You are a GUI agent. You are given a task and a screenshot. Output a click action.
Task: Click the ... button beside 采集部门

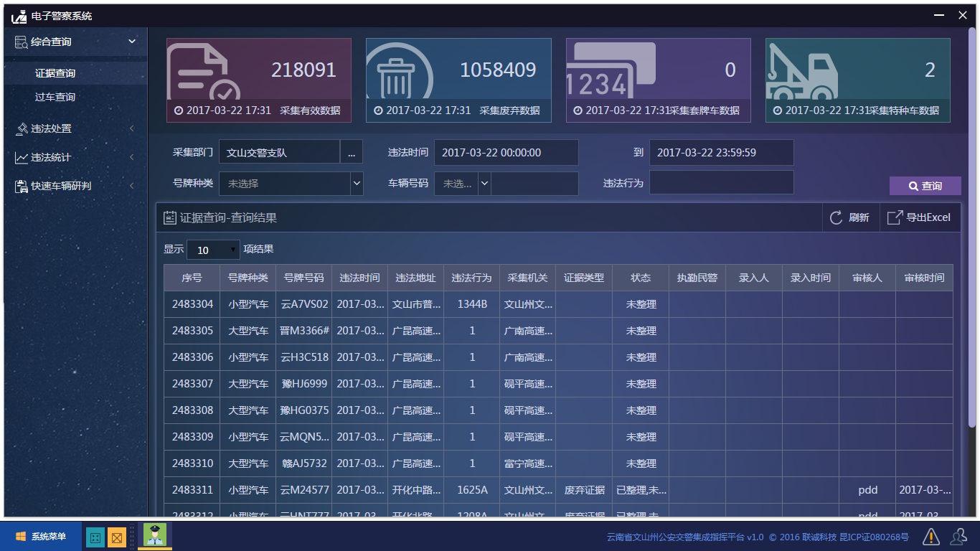351,153
